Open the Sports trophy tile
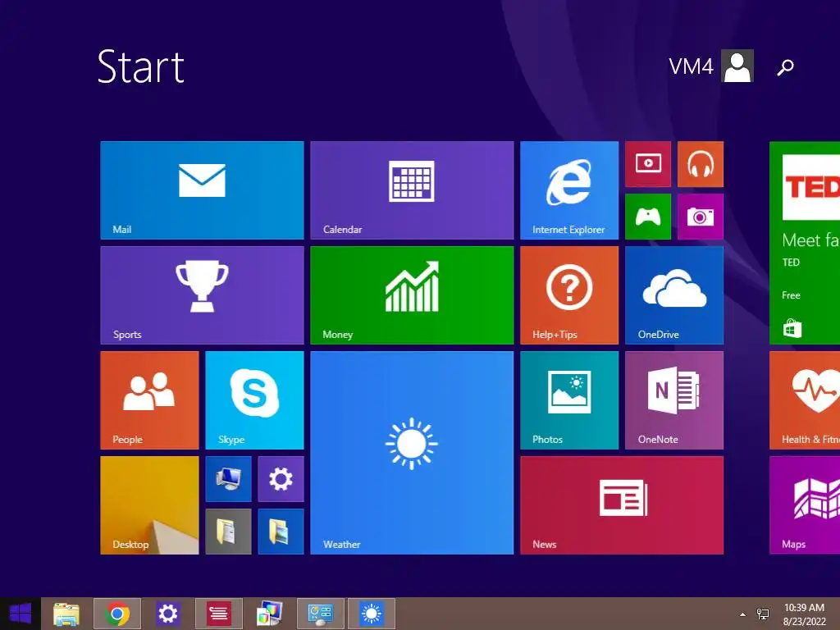Viewport: 840px width, 630px height. point(202,295)
